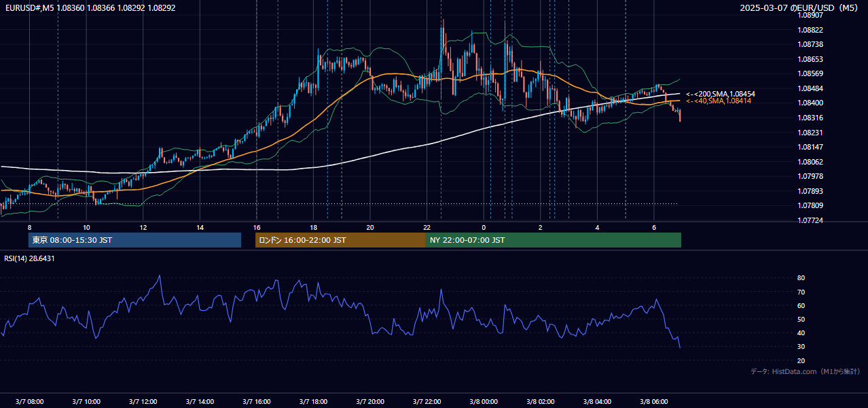868x408 pixels.
Task: Click the chart title 2025-03-07 EUR/USD (M5)
Action: pyautogui.click(x=799, y=7)
